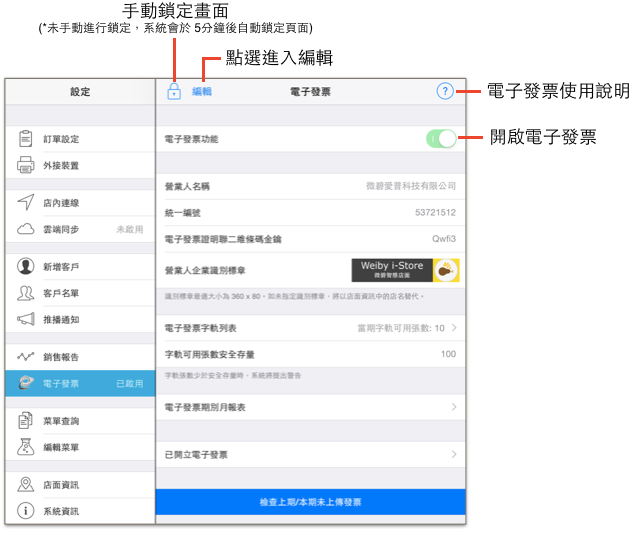Click the map pin icon for 店面資訊

pyautogui.click(x=26, y=484)
